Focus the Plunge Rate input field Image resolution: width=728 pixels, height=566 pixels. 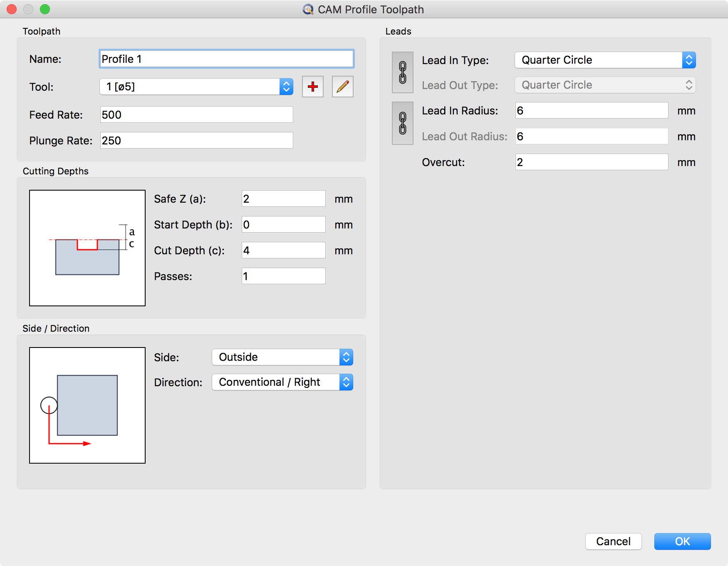[196, 141]
